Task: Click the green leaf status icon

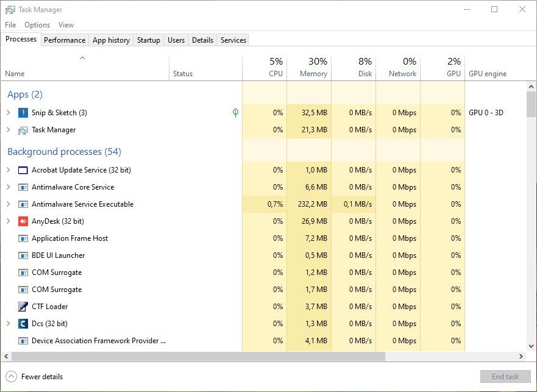Action: click(235, 113)
